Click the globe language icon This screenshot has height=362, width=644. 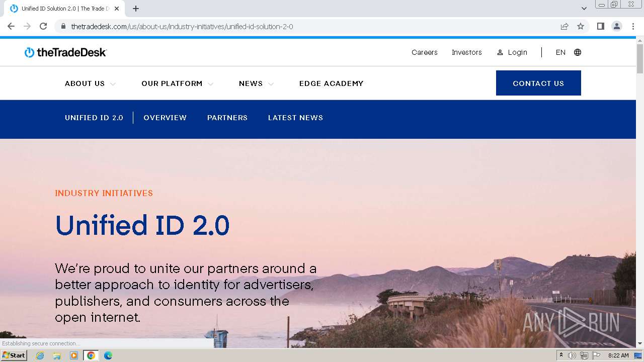click(x=578, y=52)
